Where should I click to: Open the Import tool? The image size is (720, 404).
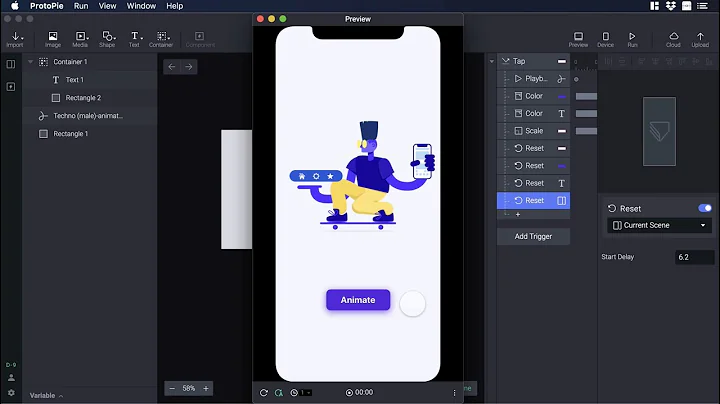[x=15, y=39]
